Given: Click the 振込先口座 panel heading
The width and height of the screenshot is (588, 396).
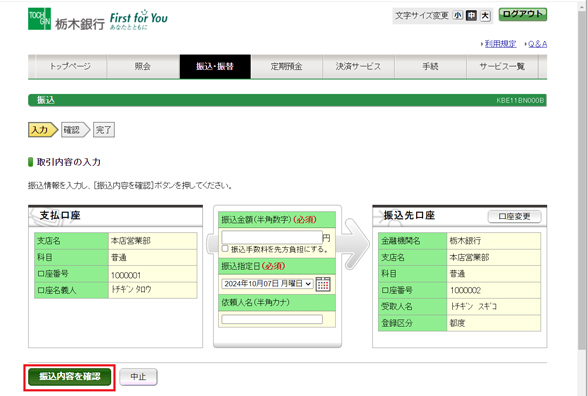Looking at the screenshot, I should point(409,215).
